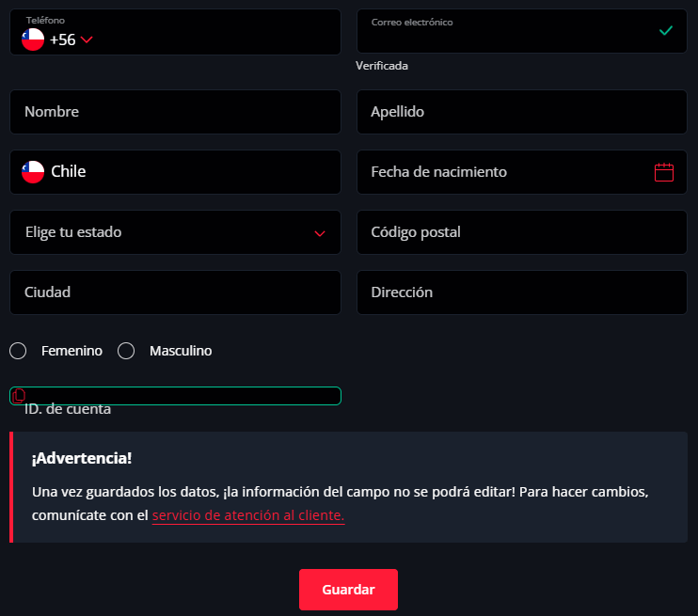Click the Código postal field
Screen dimensions: 698x616
pos(522,232)
